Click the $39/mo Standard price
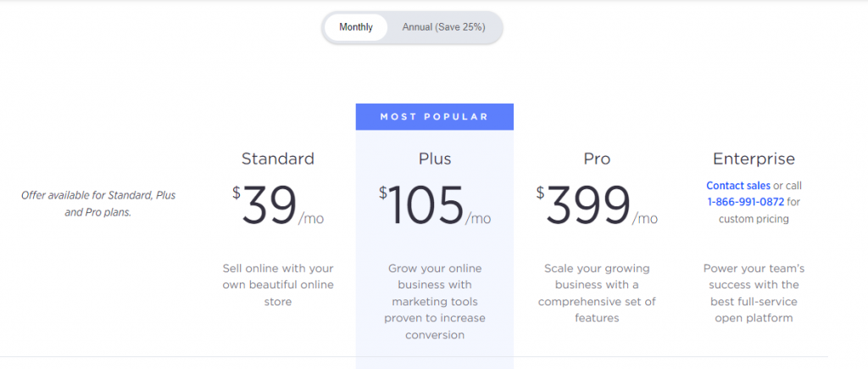868x369 pixels. pos(270,206)
